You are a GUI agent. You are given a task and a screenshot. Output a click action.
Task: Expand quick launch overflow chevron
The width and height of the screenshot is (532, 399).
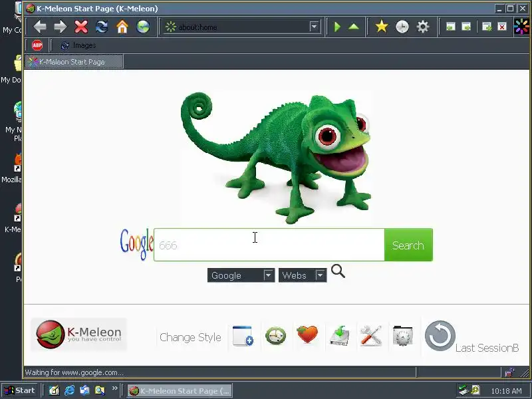(114, 388)
